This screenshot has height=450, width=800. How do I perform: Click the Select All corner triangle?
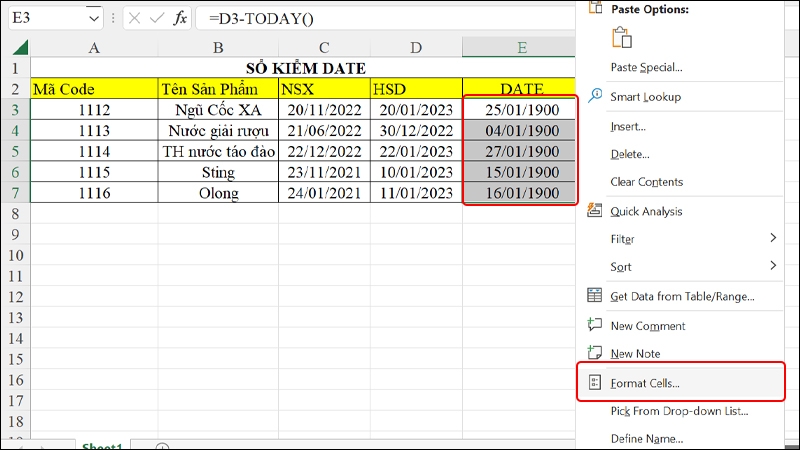coord(20,48)
